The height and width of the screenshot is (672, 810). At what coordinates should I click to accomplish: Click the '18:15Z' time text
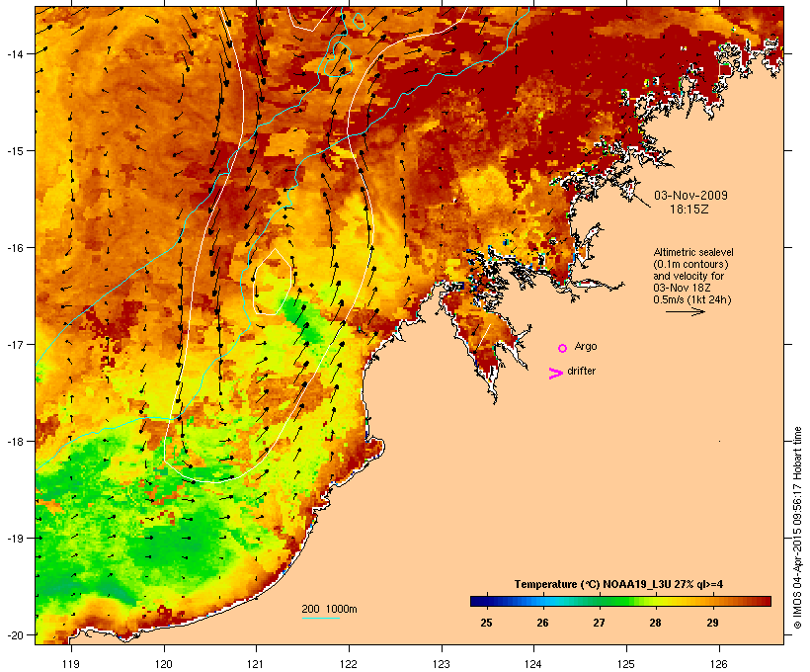(689, 210)
